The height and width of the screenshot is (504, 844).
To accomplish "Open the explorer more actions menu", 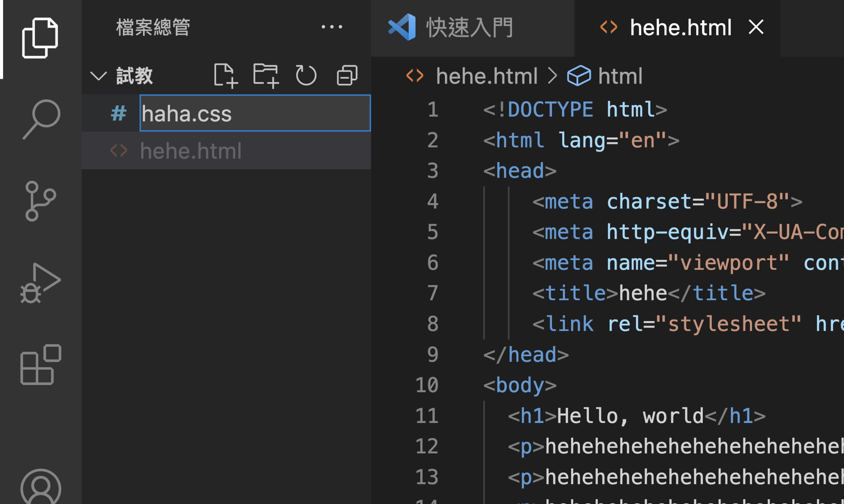I will coord(332,27).
